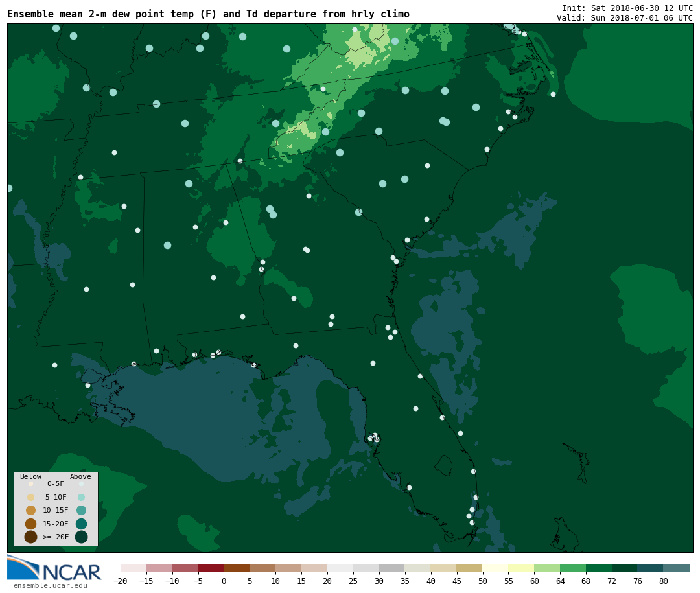Click the 'Init: Sat 2018-06-30 12 UTC' line
700x593 pixels.
(x=627, y=8)
